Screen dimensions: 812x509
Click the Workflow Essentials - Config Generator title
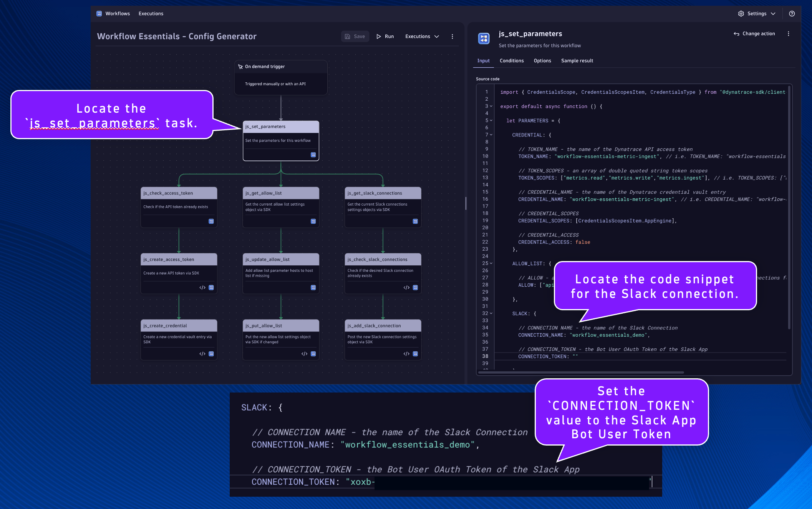tap(177, 37)
